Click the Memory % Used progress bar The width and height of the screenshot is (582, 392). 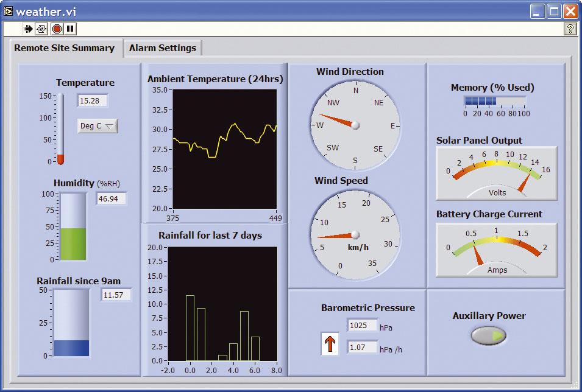pyautogui.click(x=495, y=101)
